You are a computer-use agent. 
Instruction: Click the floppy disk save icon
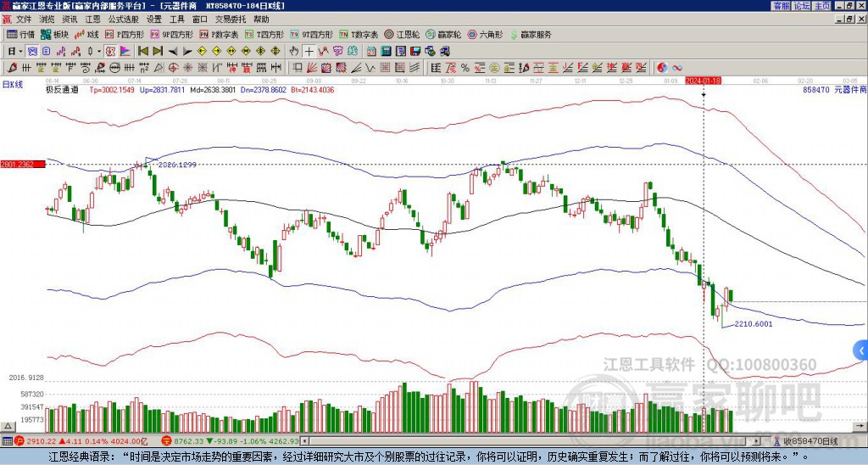415,51
